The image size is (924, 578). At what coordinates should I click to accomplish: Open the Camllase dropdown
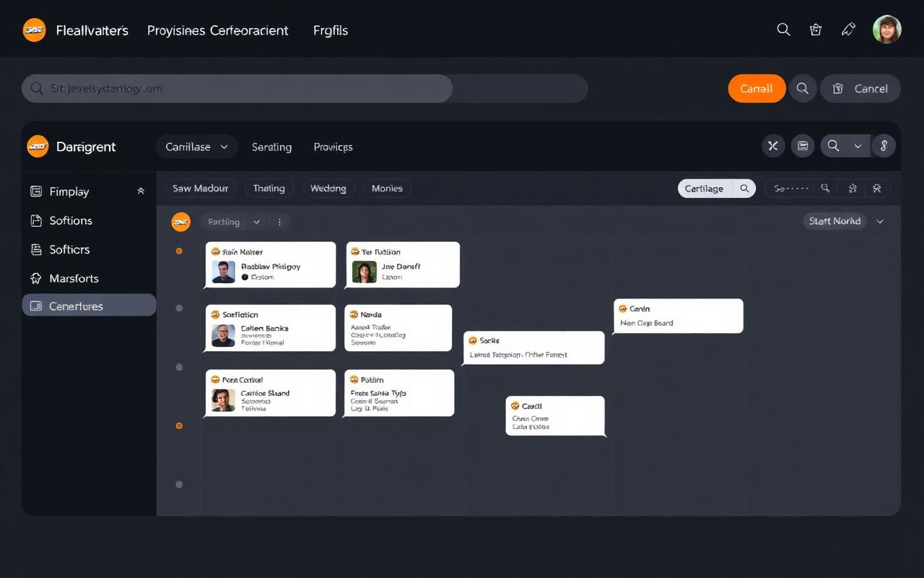(x=196, y=147)
